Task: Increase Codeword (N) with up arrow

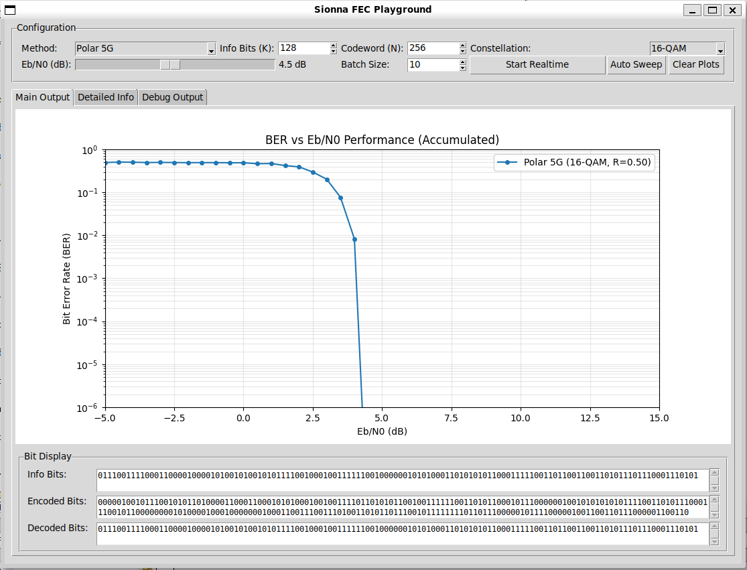Action: [x=462, y=45]
